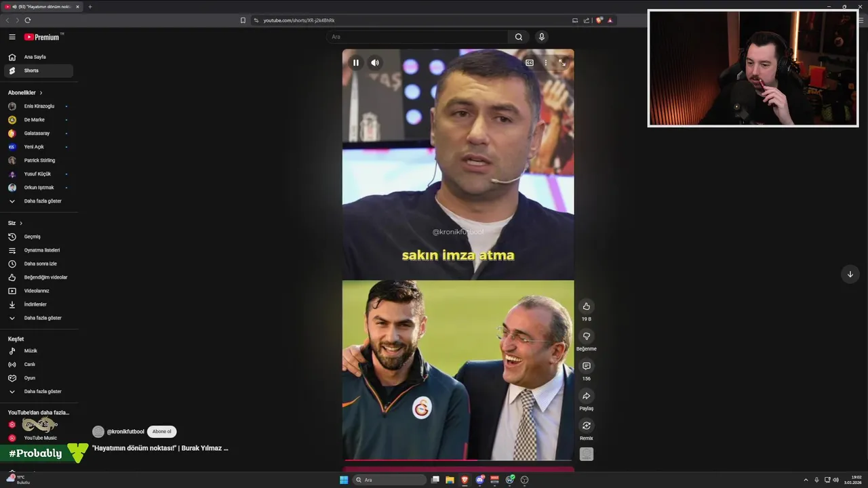Open Yusuf Küçük channel
The image size is (868, 488).
(x=39, y=174)
